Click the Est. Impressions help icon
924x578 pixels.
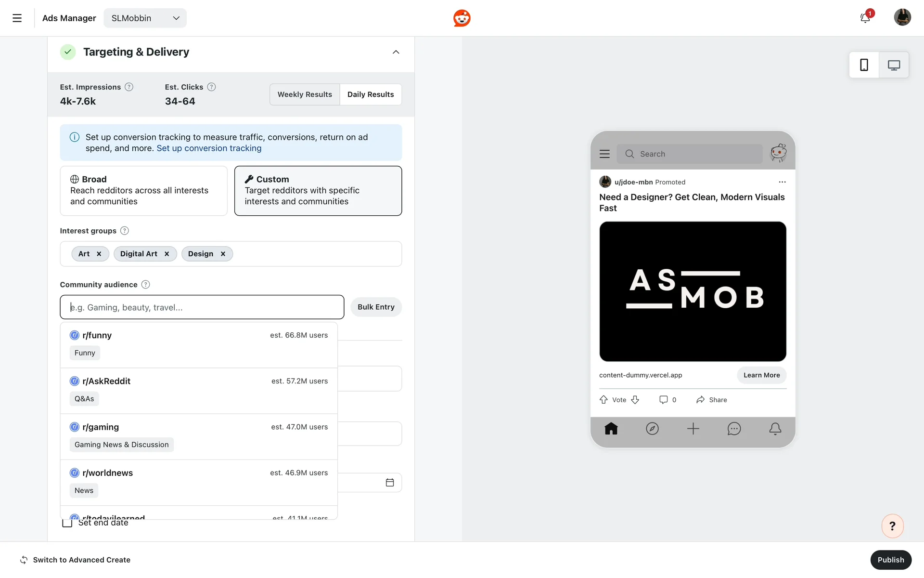(129, 87)
